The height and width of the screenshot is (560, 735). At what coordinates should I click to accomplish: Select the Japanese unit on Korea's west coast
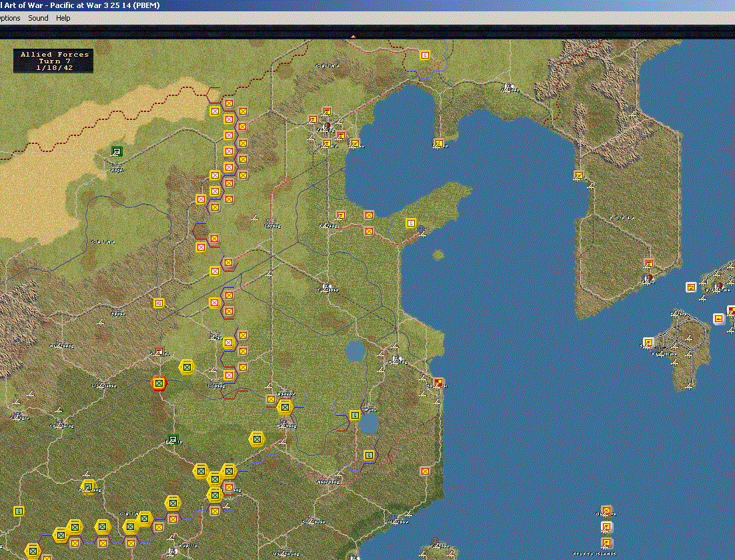(580, 175)
